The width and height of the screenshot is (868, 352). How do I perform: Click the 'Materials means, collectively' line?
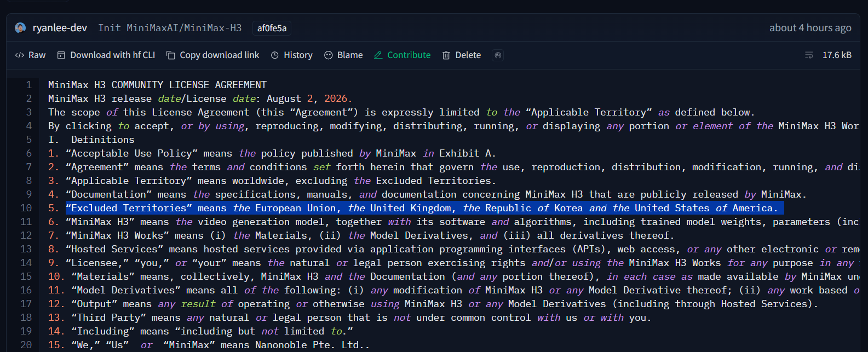(453, 276)
